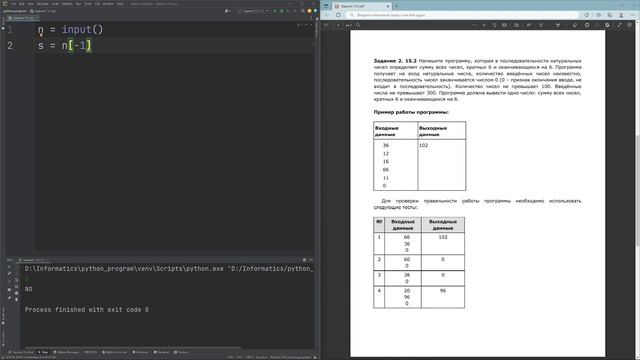Click the last icon in PDF toolbar
The height and width of the screenshot is (360, 640).
pyautogui.click(x=629, y=25)
